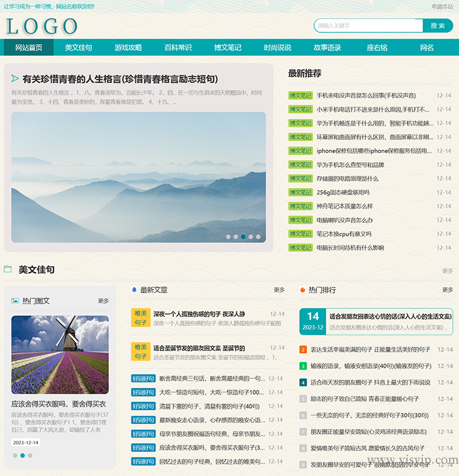Viewport: 459px width, 476px height.
Task: Select second dot of main banner carousel
Action: click(236, 237)
